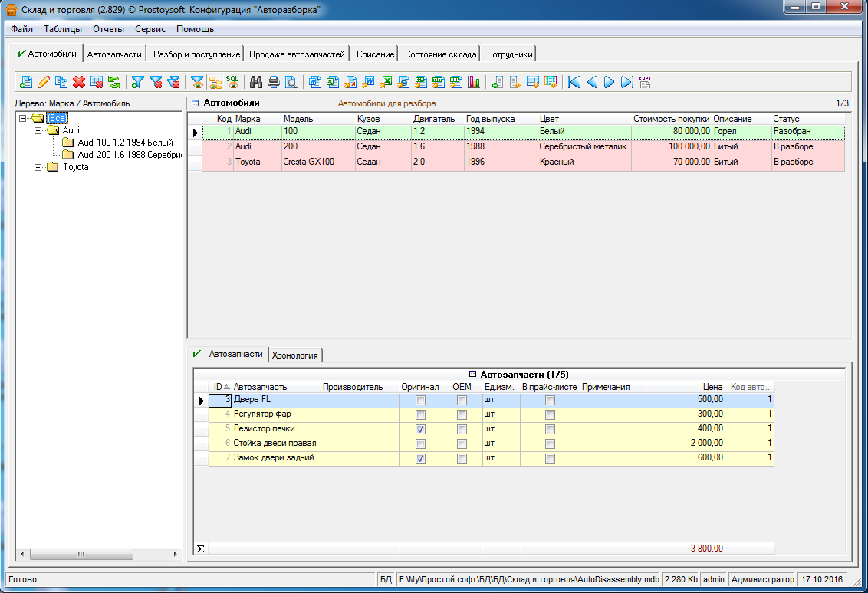Click the bar chart icon in toolbar

point(473,82)
